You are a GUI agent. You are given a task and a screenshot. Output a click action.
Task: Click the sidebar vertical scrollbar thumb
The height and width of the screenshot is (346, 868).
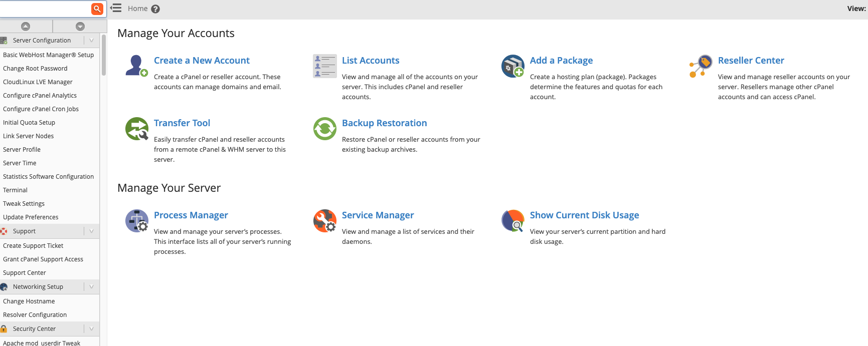coord(104,55)
